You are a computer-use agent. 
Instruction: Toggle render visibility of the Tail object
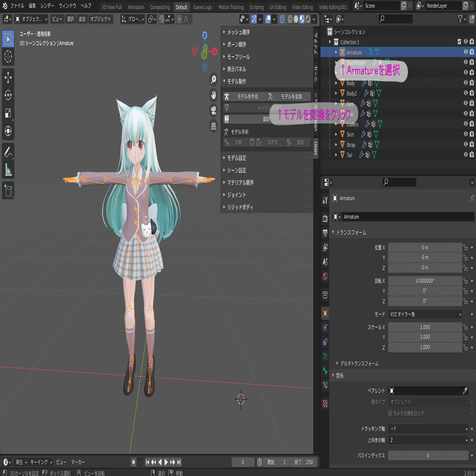pos(471,155)
